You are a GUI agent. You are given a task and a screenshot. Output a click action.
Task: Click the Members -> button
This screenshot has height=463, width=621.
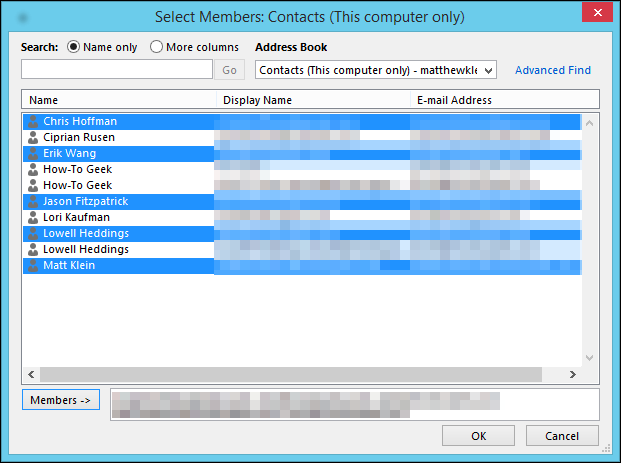coord(61,400)
